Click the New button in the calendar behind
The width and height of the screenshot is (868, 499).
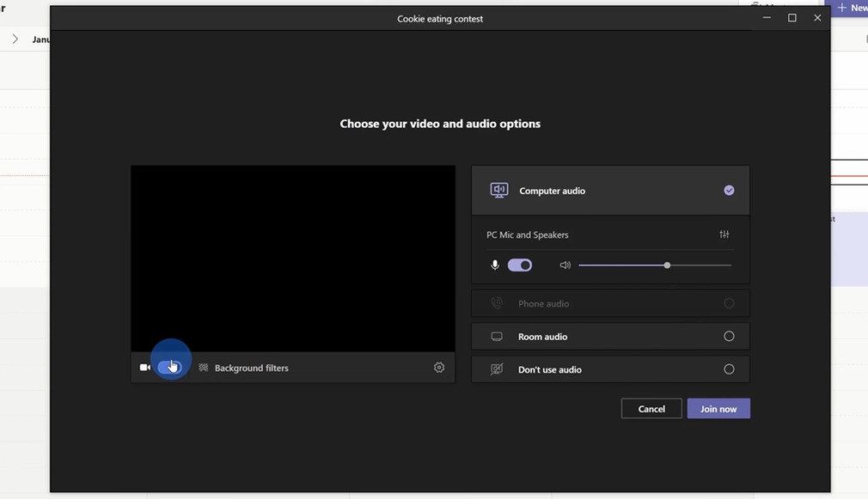[852, 8]
